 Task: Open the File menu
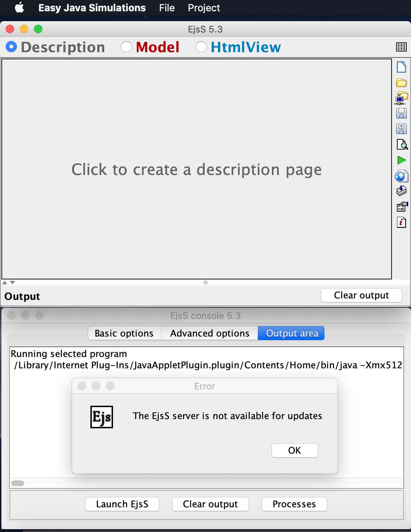167,8
